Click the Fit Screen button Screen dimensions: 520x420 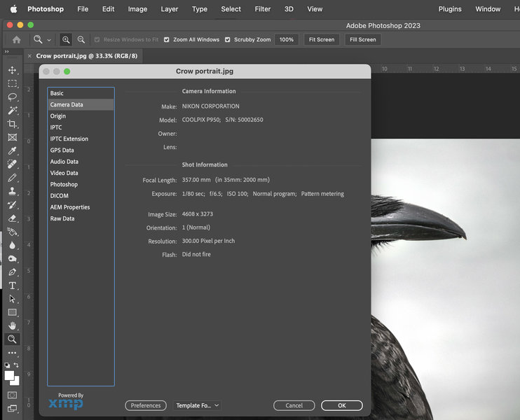[x=322, y=40]
